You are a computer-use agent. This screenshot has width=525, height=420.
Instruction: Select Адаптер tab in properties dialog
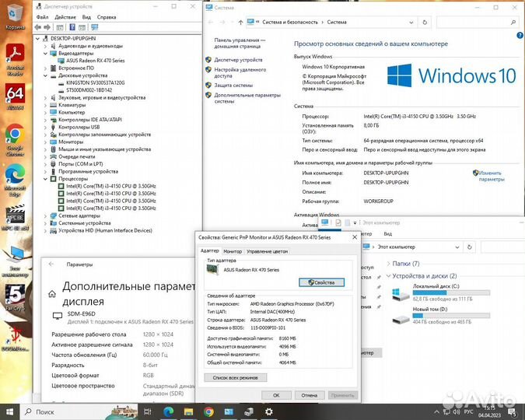click(209, 250)
